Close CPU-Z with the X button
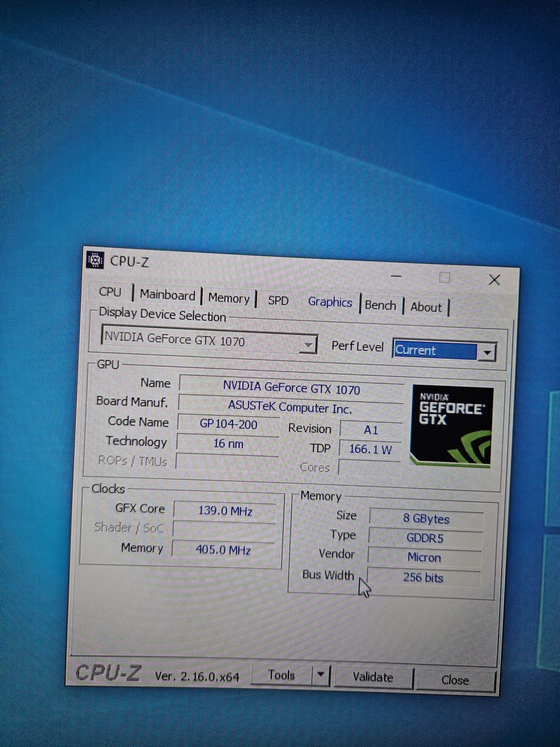Image resolution: width=560 pixels, height=747 pixels. 494,280
